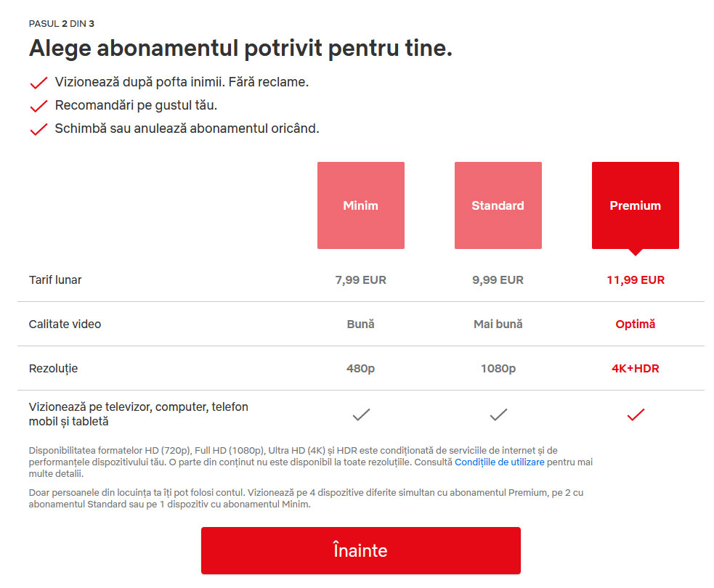Image resolution: width=714 pixels, height=588 pixels.
Task: Click the "PASUL 2 DIN 3" step indicator
Action: [61, 23]
